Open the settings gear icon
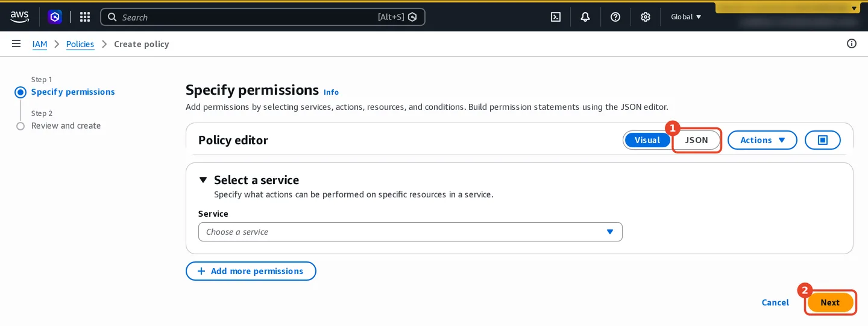The width and height of the screenshot is (868, 326). [646, 17]
